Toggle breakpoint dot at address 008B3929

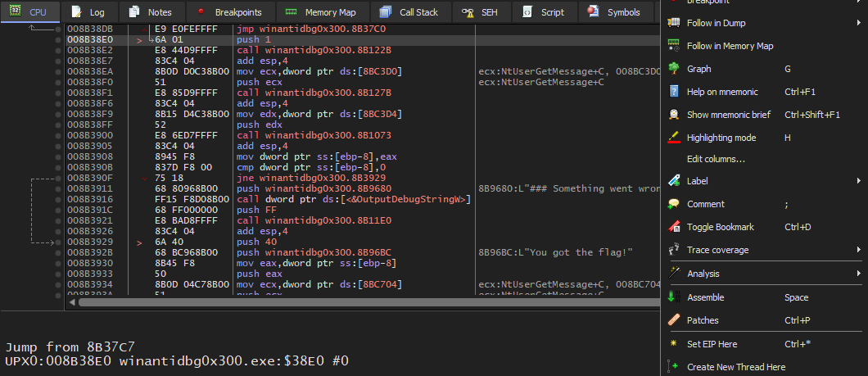[x=57, y=242]
